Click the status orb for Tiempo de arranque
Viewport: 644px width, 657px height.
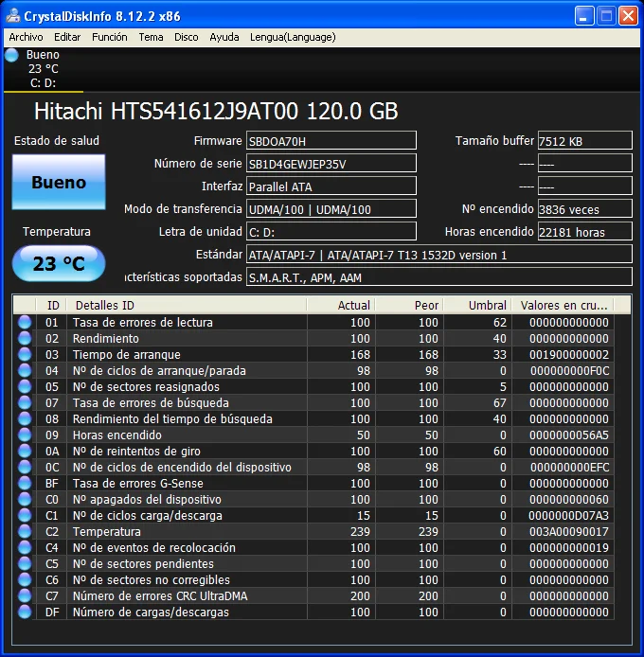pyautogui.click(x=25, y=354)
